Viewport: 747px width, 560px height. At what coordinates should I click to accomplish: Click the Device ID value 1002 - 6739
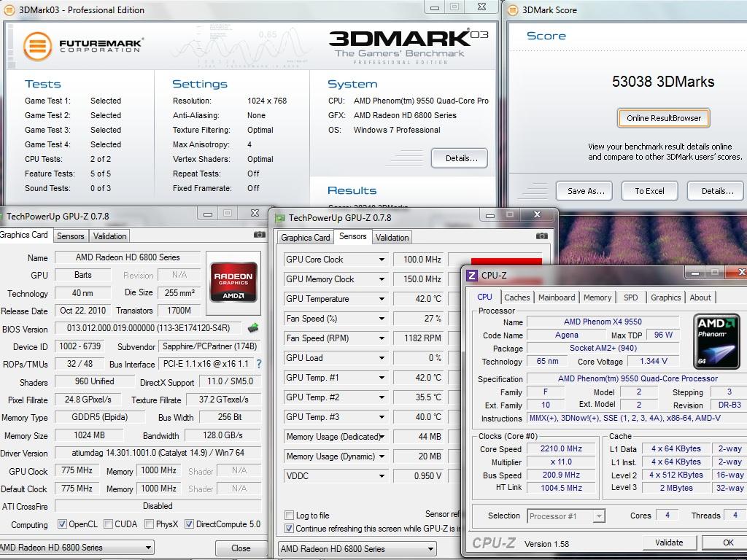80,346
